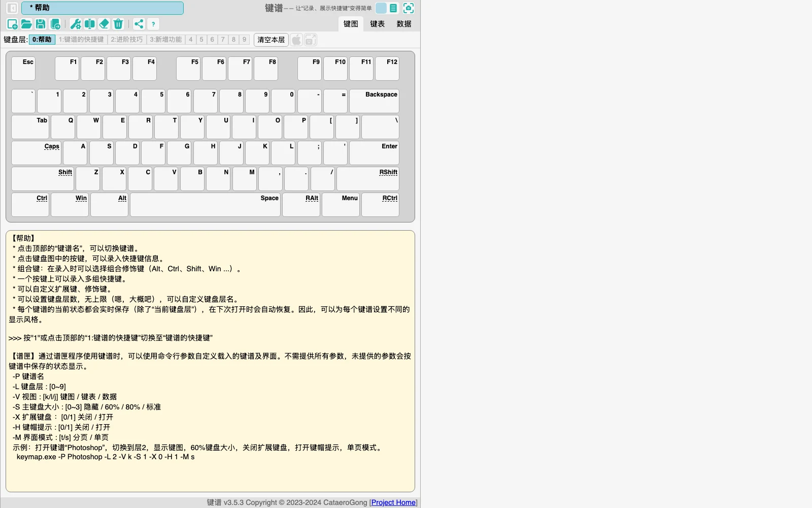Image resolution: width=812 pixels, height=508 pixels.
Task: Click the Tab key on keyboard map
Action: (30, 127)
